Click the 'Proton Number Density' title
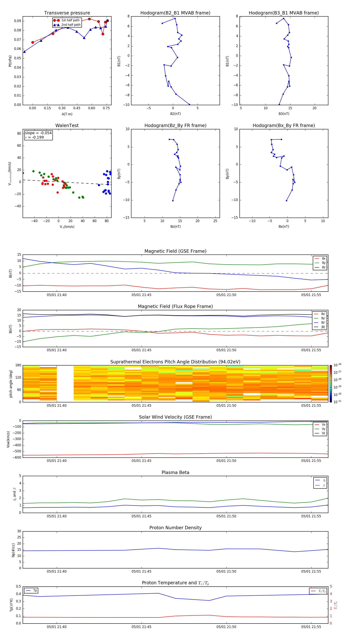Image resolution: width=351 pixels, height=644 pixels. point(175,528)
